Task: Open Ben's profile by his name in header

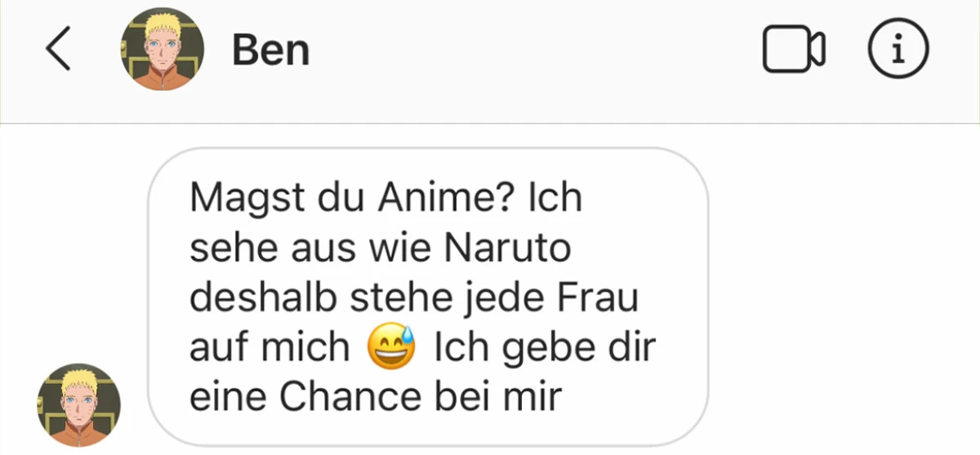Action: [270, 51]
